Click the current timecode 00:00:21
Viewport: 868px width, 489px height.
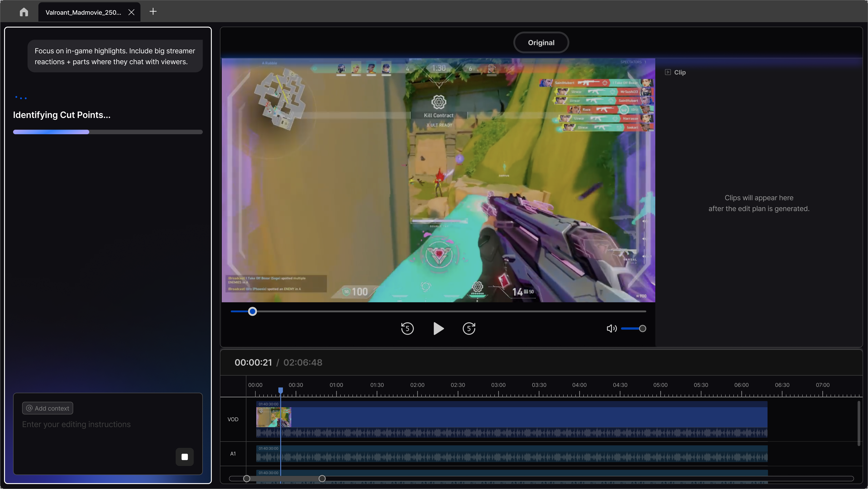253,362
